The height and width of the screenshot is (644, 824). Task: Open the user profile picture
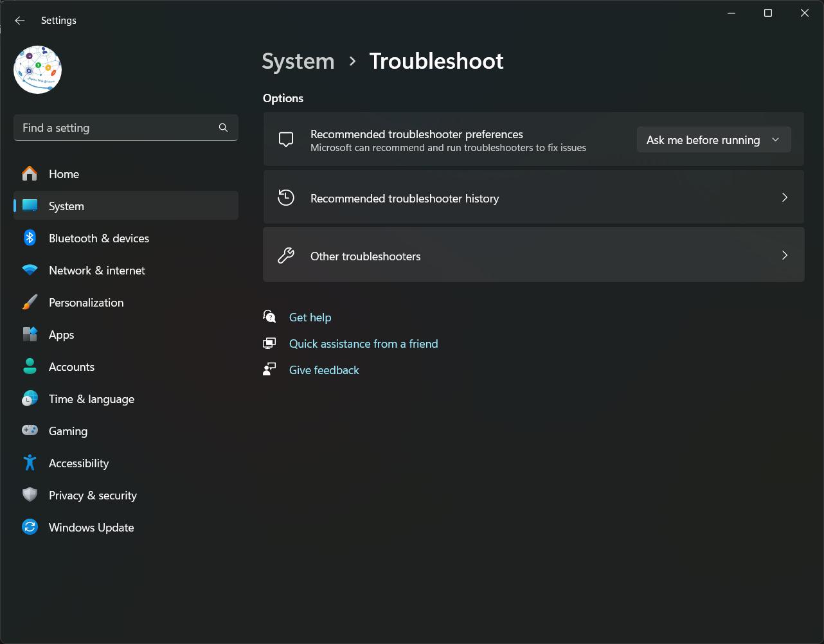pyautogui.click(x=37, y=69)
